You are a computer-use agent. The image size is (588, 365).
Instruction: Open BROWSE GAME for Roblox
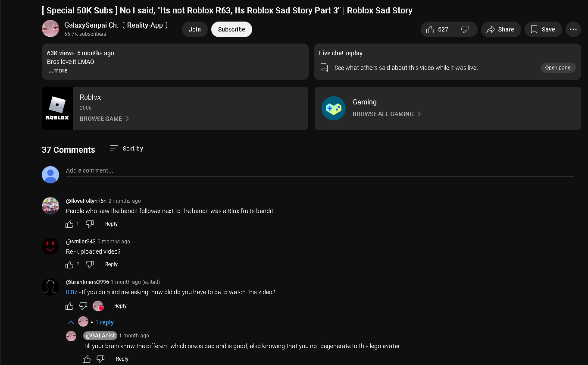coord(104,119)
